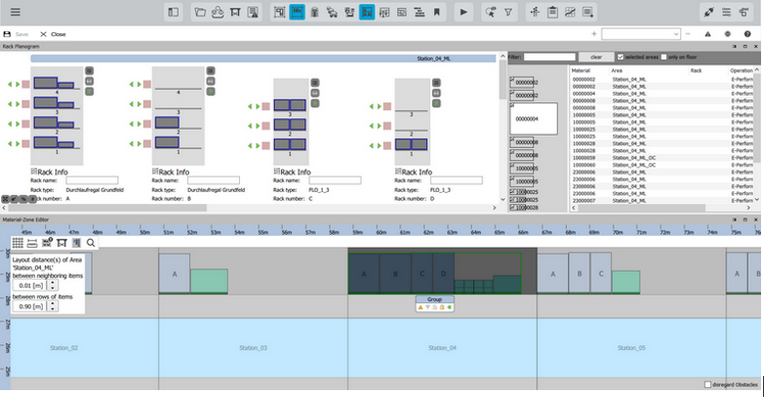The image size is (764, 397).
Task: Enable the disregard Obstacles checkbox
Action: click(x=707, y=385)
